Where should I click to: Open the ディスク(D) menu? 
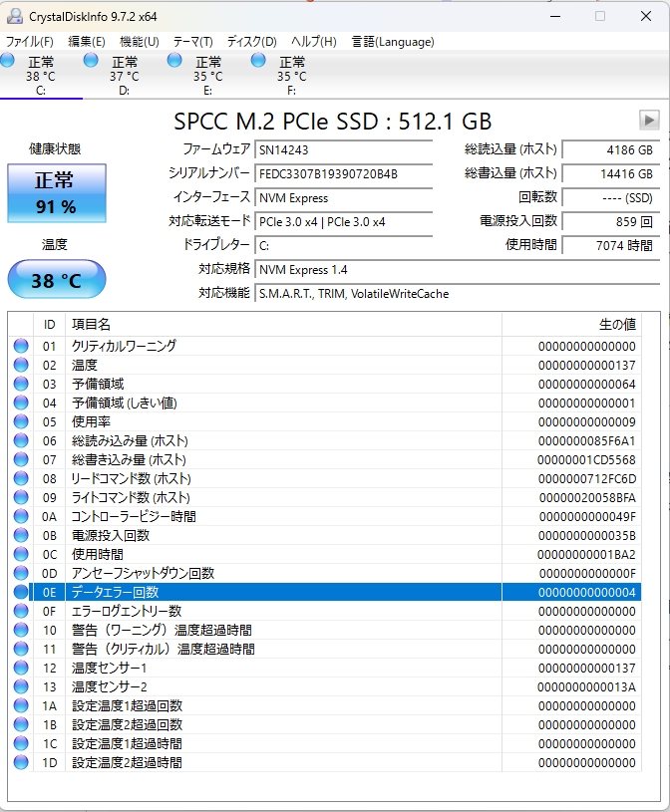[x=251, y=42]
